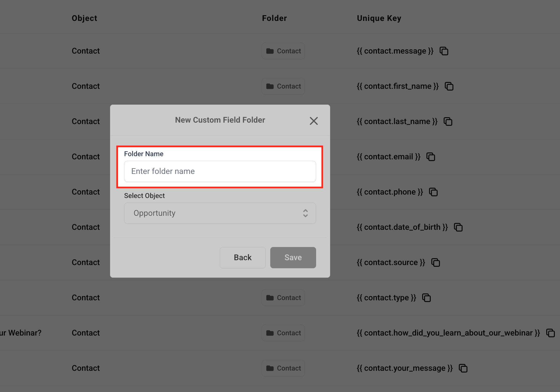Image resolution: width=560 pixels, height=392 pixels.
Task: Open Contact folder tag in first_name row
Action: [283, 86]
